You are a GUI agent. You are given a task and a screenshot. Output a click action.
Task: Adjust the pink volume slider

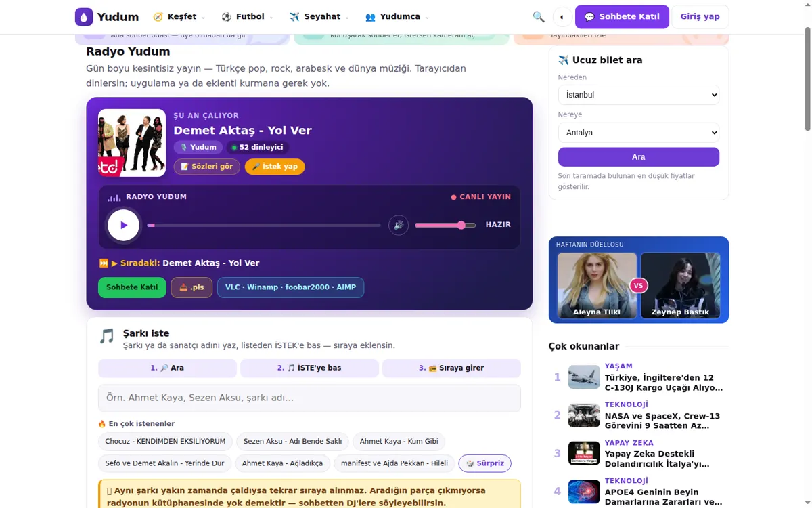coord(445,225)
